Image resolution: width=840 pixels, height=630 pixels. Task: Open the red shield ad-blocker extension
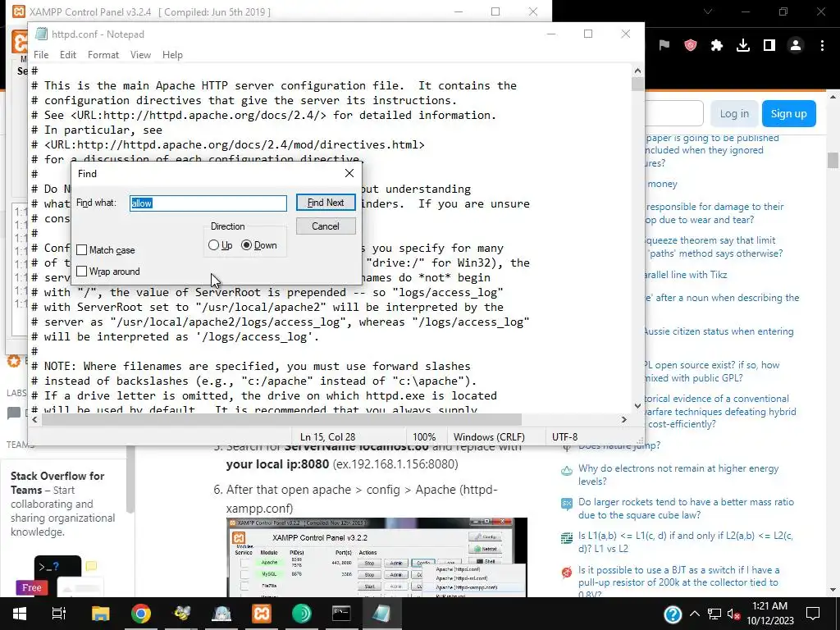pyautogui.click(x=691, y=46)
